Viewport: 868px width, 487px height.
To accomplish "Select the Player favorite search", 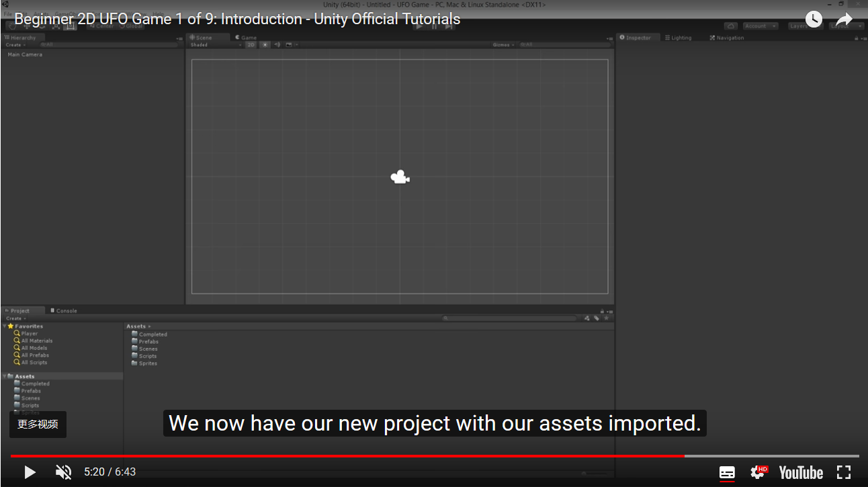I will click(26, 333).
